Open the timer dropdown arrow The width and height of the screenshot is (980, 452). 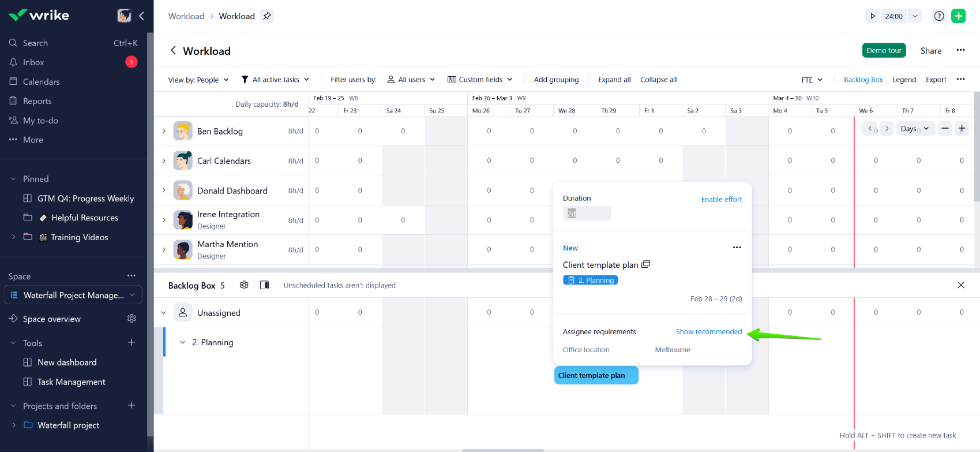click(915, 16)
